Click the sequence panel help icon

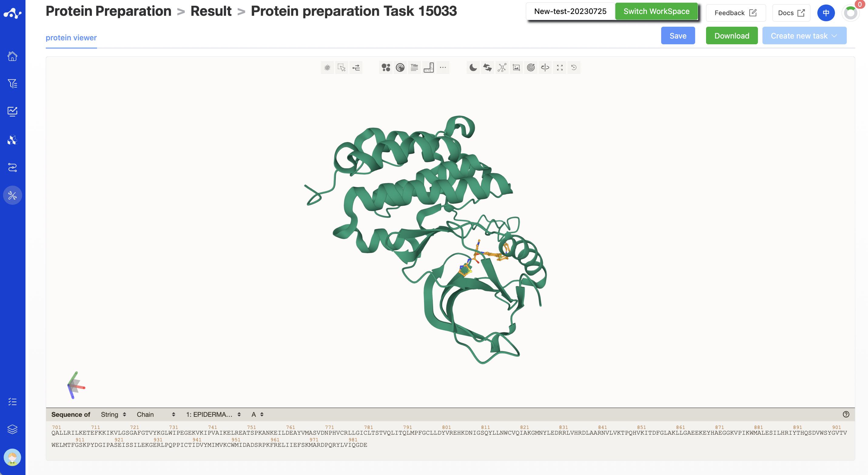(x=846, y=414)
